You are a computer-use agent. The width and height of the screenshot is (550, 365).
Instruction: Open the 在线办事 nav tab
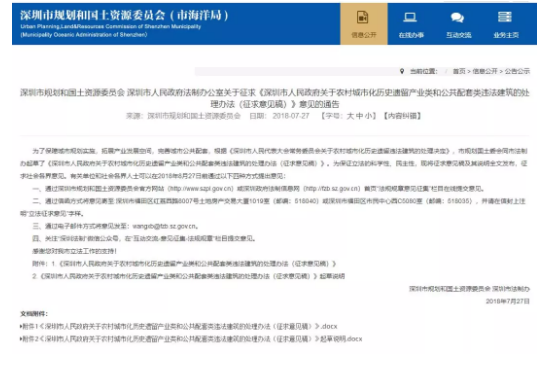click(x=411, y=24)
